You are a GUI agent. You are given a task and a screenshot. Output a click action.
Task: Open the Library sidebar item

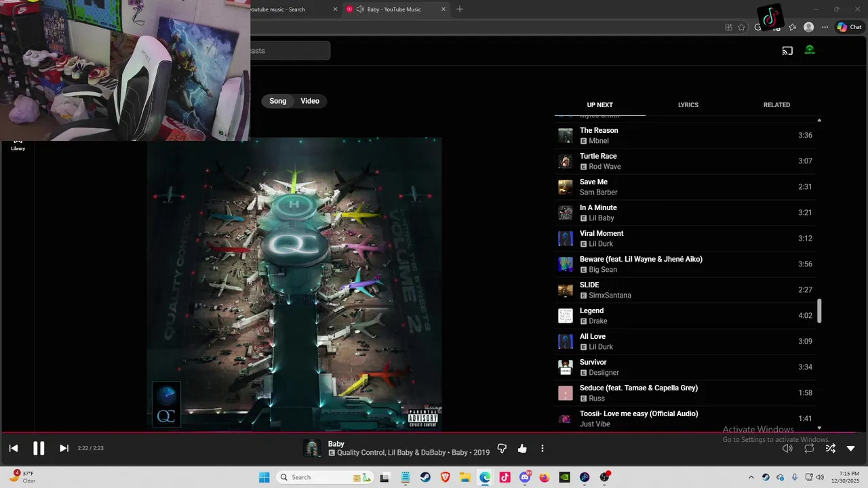(18, 145)
